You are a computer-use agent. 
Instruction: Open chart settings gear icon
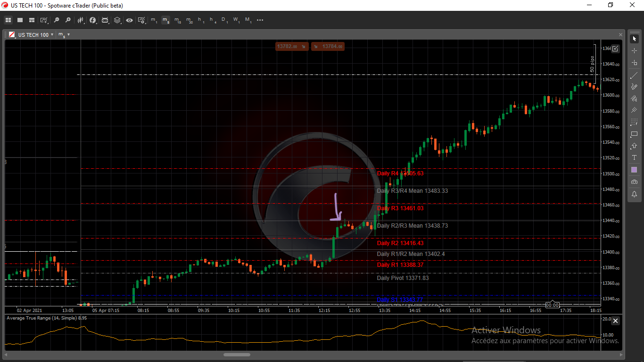tap(141, 20)
